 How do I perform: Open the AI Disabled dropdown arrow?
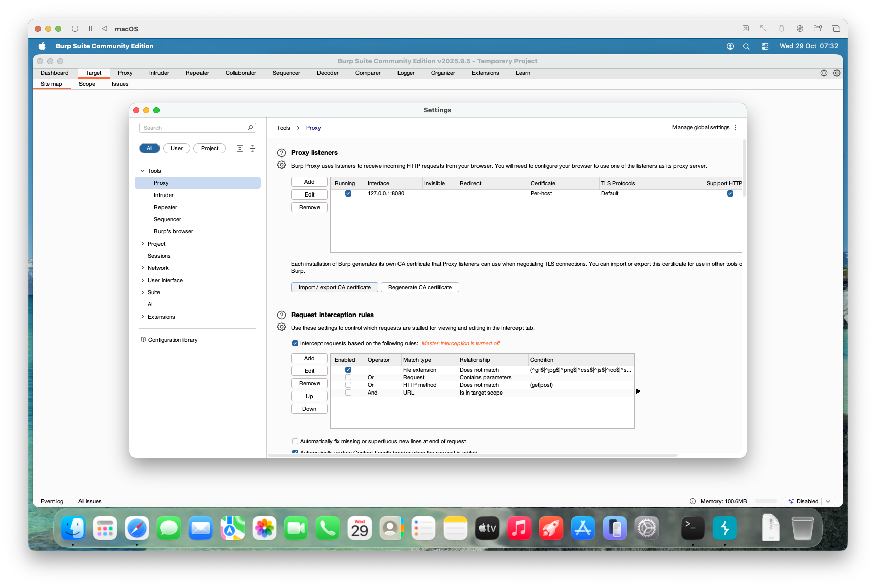pyautogui.click(x=828, y=501)
